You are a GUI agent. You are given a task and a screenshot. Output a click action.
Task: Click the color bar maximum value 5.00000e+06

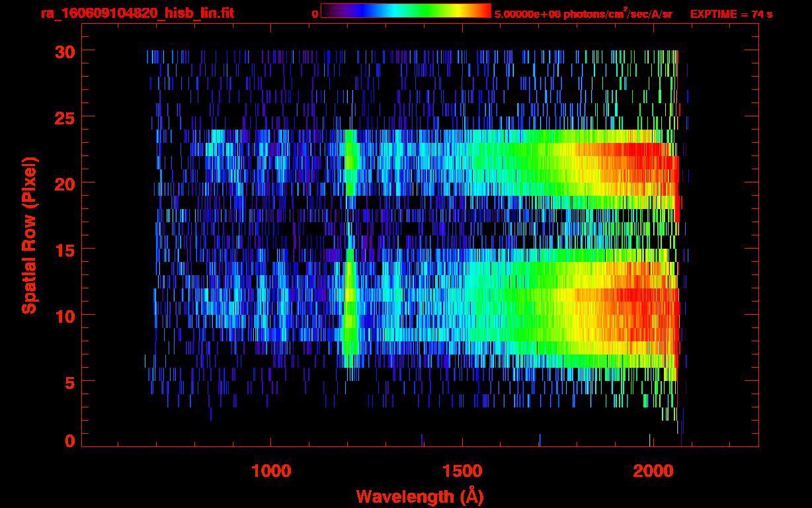click(x=526, y=14)
